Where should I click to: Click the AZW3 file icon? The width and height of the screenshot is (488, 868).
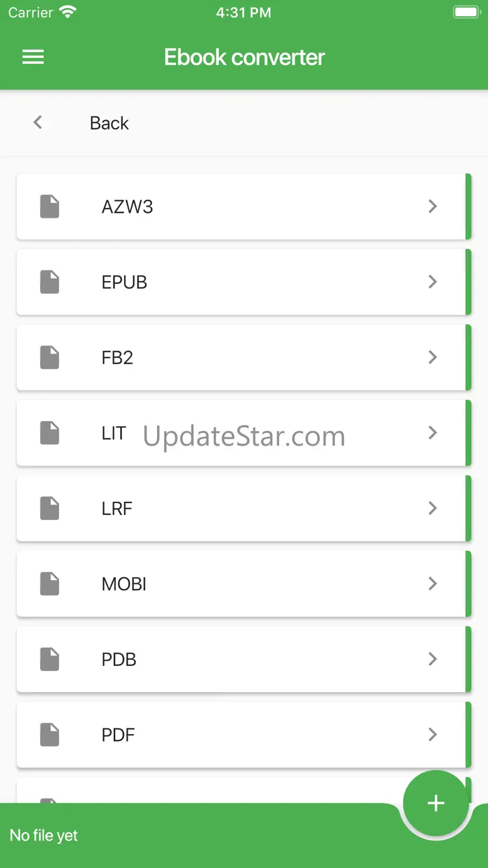point(49,207)
